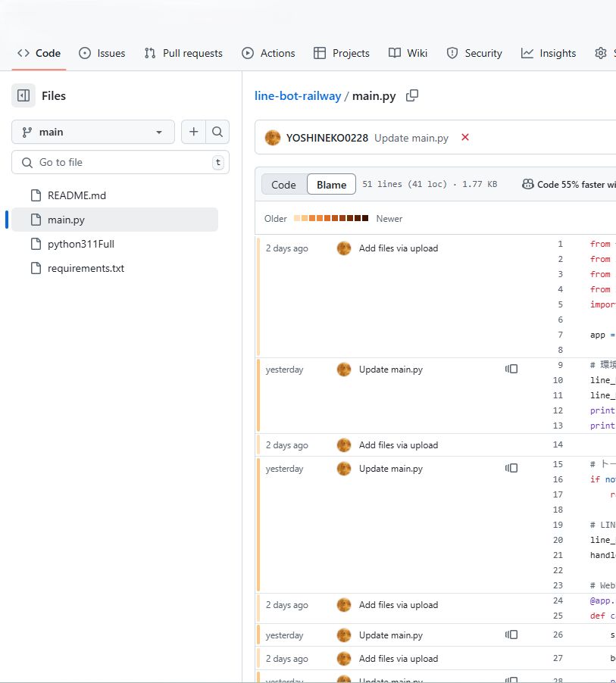Switch to the Code view of main.py

(x=283, y=184)
